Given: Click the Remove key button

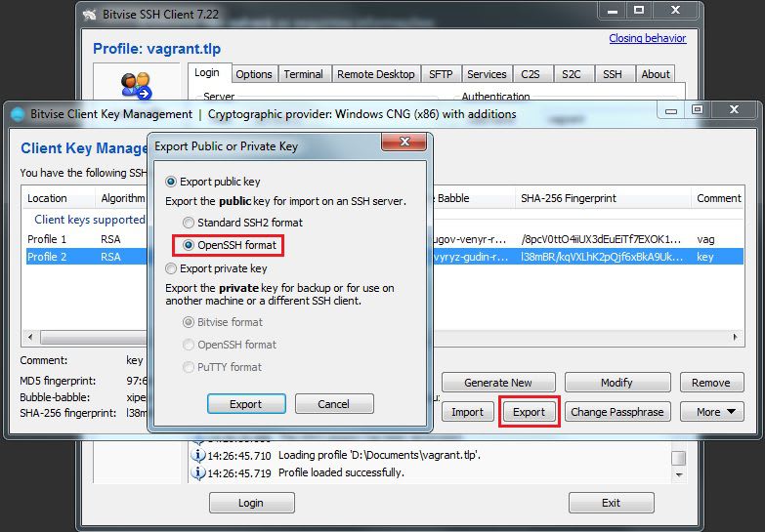Looking at the screenshot, I should click(x=711, y=383).
